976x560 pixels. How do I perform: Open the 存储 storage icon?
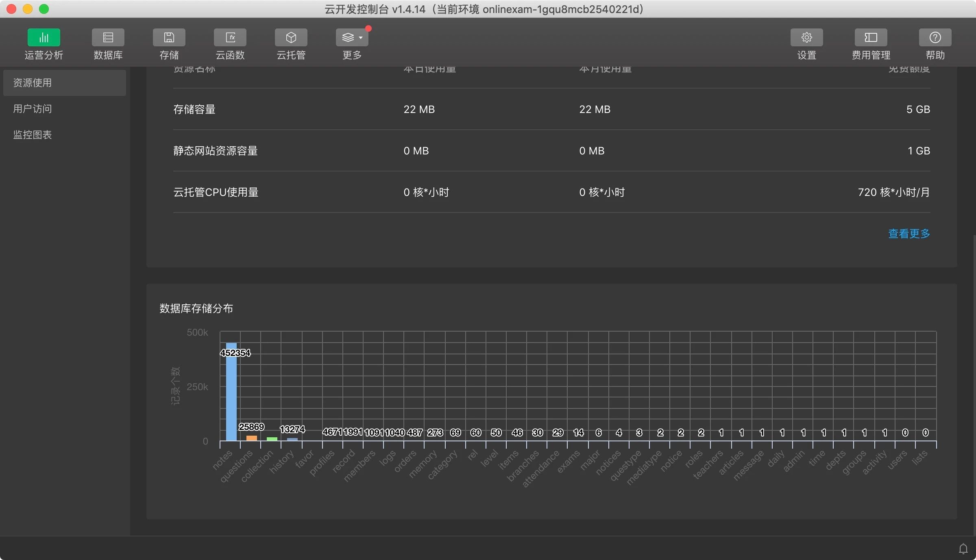click(x=169, y=37)
